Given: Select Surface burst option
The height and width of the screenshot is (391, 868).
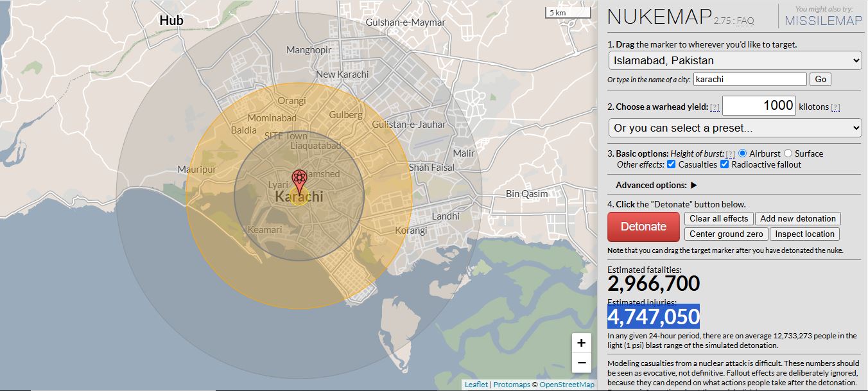Looking at the screenshot, I should point(788,153).
